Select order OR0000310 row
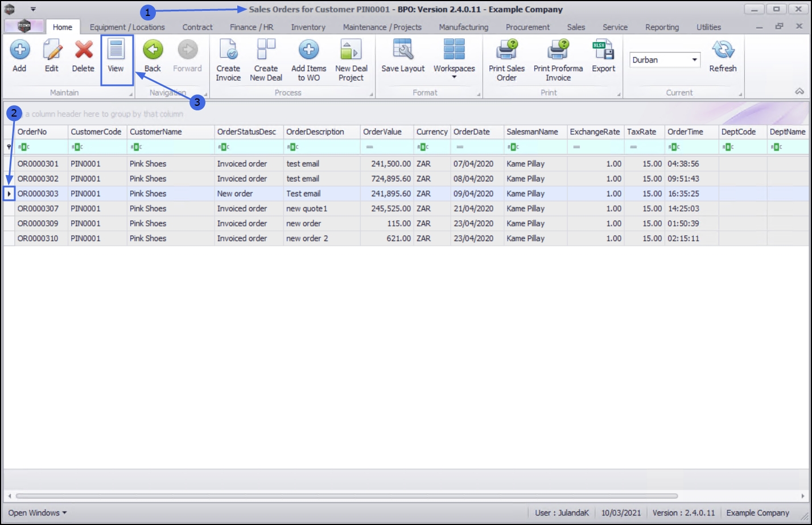The width and height of the screenshot is (812, 525). pos(406,238)
